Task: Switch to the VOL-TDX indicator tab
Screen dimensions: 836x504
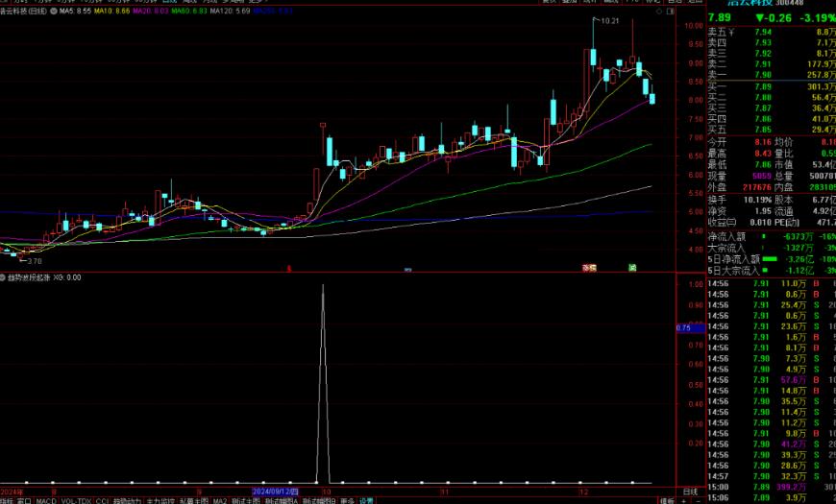Action: [76, 501]
